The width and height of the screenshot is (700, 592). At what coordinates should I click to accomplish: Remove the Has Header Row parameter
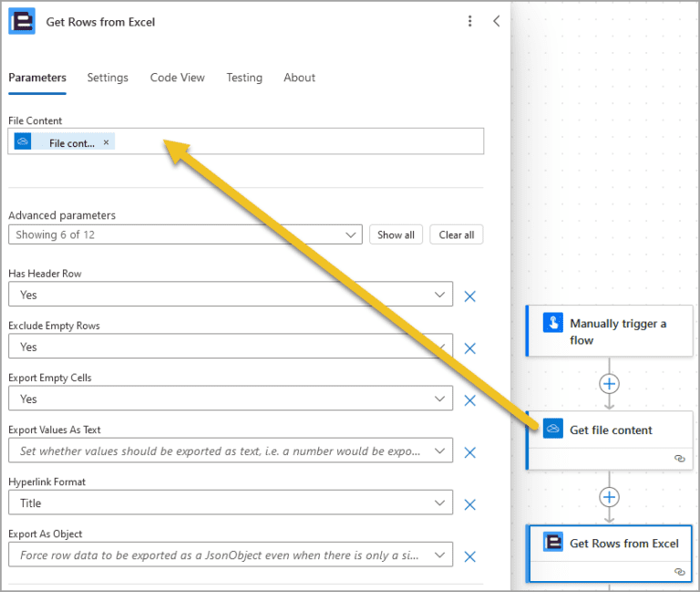click(469, 296)
